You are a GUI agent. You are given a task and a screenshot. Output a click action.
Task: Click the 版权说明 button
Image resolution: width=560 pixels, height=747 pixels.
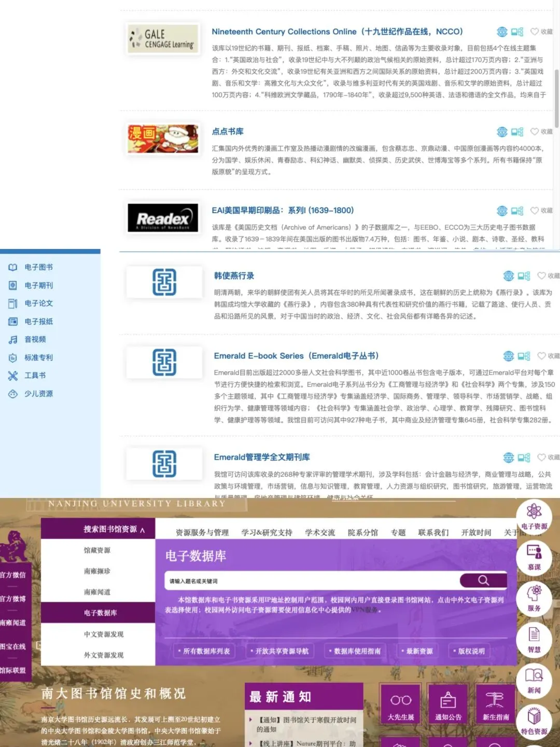coord(469,651)
